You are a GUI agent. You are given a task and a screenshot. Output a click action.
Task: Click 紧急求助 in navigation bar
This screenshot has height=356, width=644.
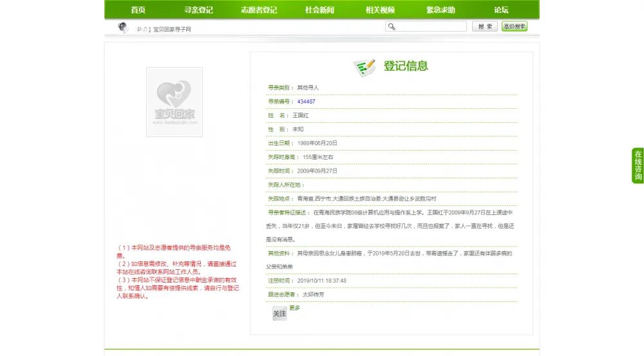(x=440, y=10)
